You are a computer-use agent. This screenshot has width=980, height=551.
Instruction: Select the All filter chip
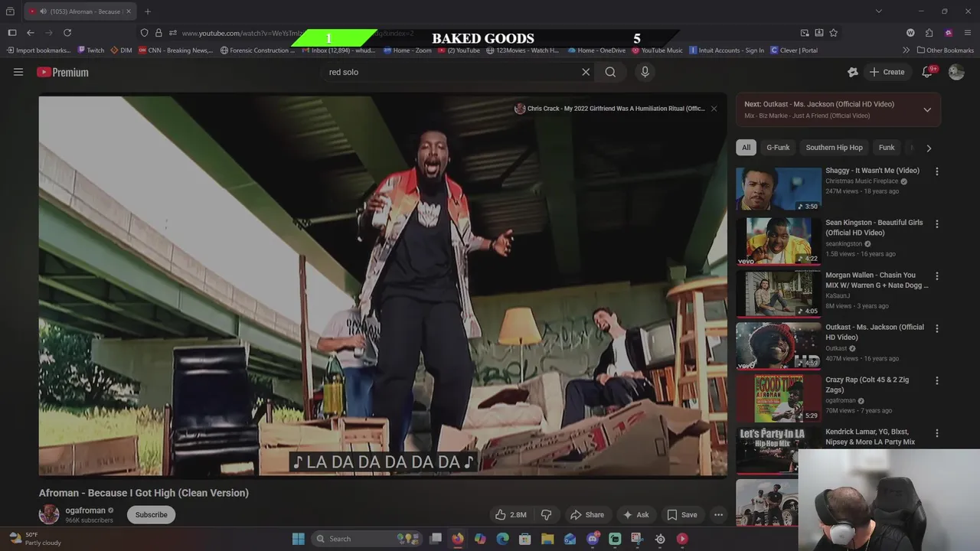[746, 148]
